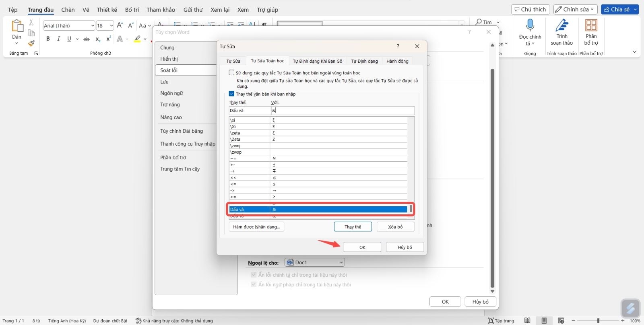Toggle Ẩn lỗi chính tả checkbox
644x325 pixels.
click(254, 275)
